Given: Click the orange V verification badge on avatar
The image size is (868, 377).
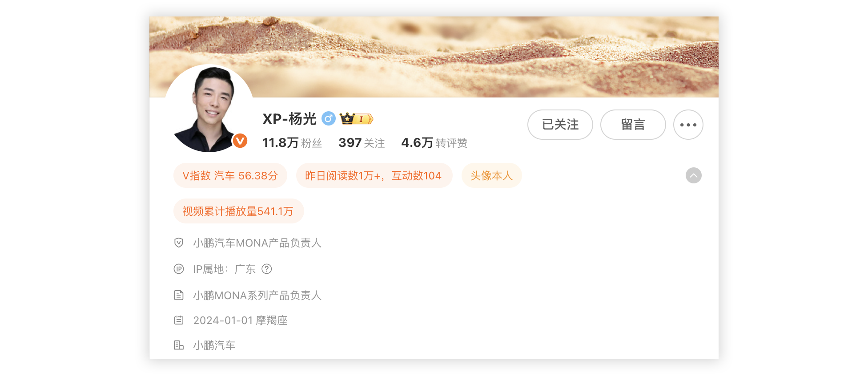Looking at the screenshot, I should click(240, 141).
